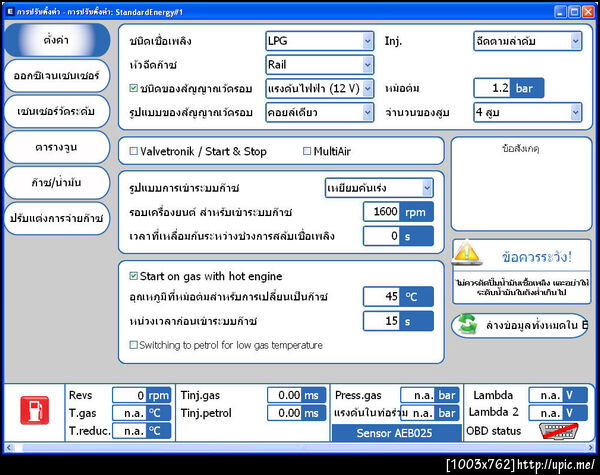Click the Revs 0 rpm readout

[142, 395]
